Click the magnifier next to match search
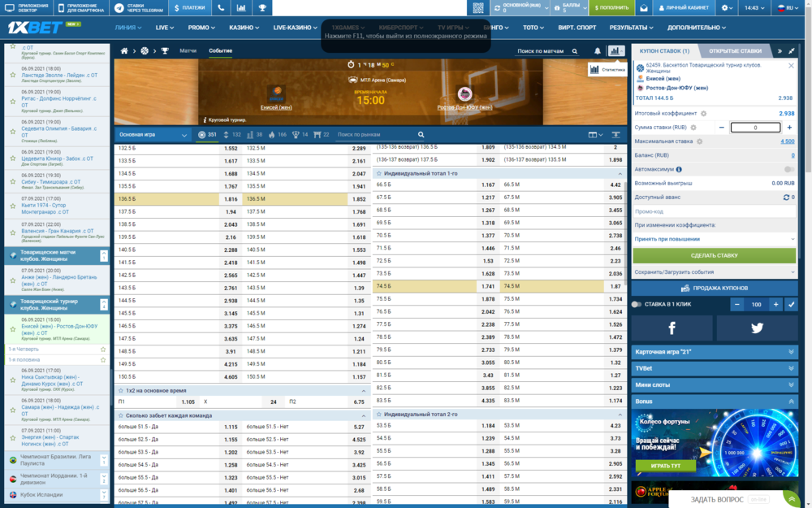Viewport: 812px width, 508px height. coord(575,50)
